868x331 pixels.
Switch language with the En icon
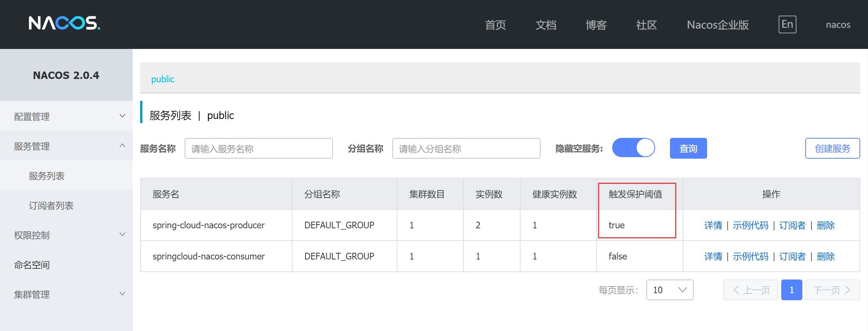[787, 24]
